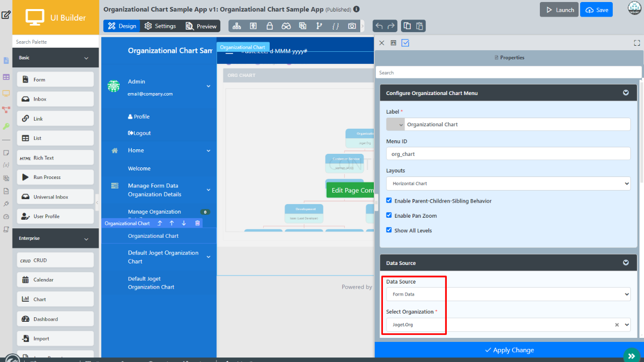Collapse the Basic palette section
The height and width of the screenshot is (362, 644).
[86, 58]
